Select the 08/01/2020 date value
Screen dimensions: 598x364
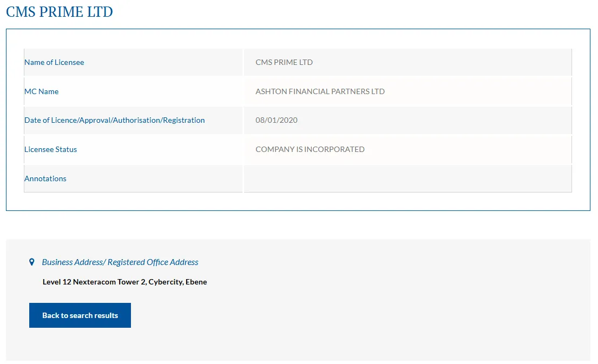pyautogui.click(x=277, y=120)
